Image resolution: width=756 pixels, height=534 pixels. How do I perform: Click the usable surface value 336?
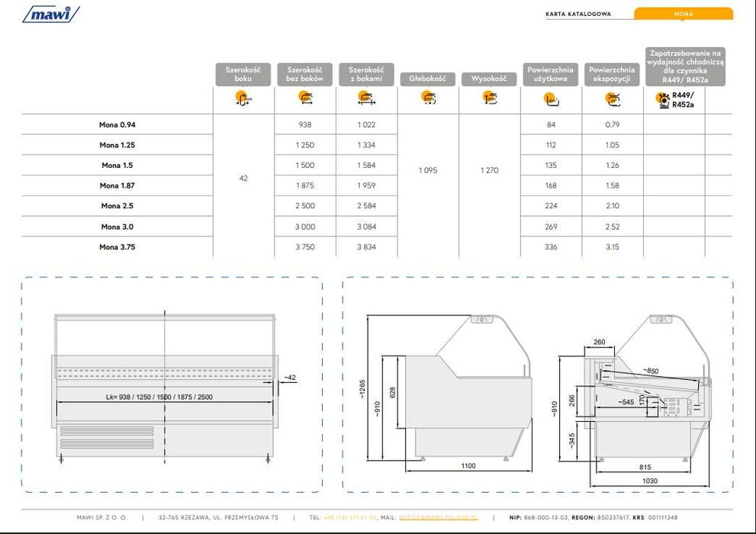click(x=551, y=247)
